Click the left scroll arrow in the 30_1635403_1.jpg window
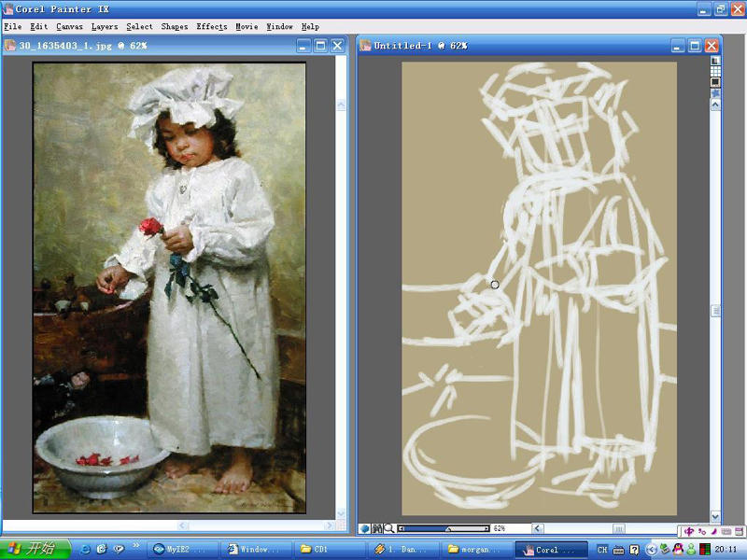 click(183, 525)
